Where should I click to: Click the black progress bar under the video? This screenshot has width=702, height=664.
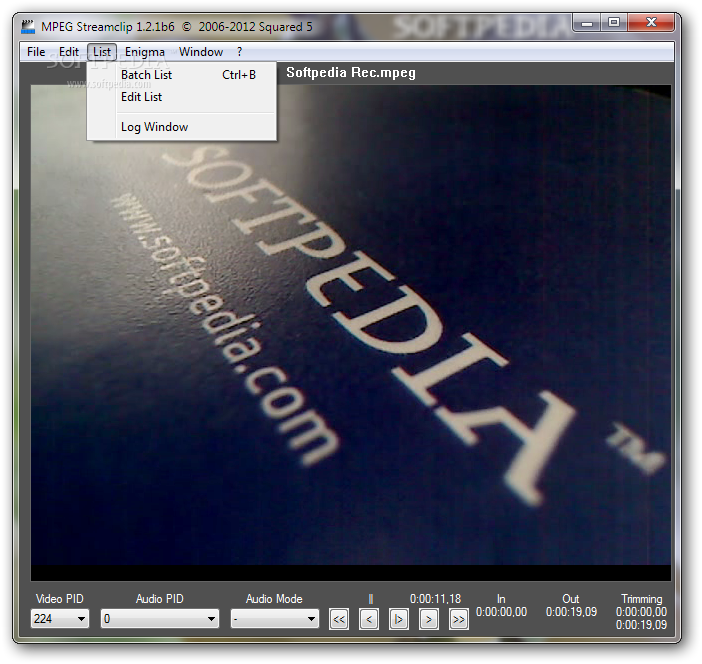pyautogui.click(x=351, y=573)
